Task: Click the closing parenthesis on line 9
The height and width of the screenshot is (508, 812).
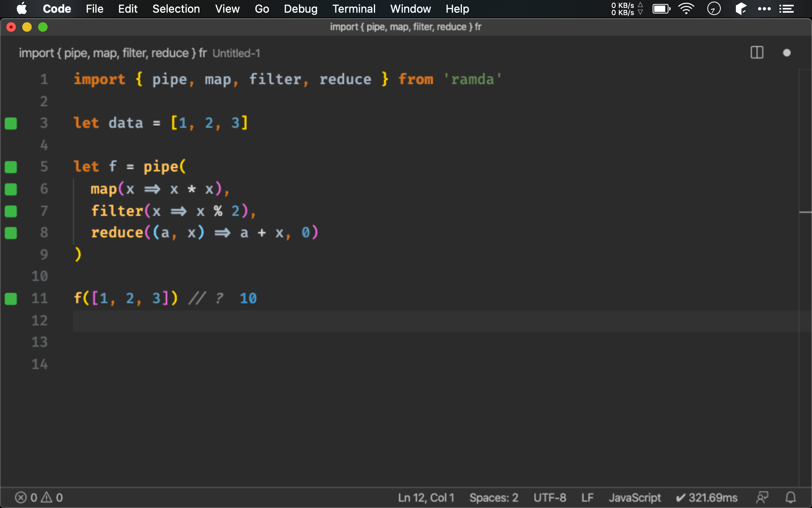Action: [78, 254]
